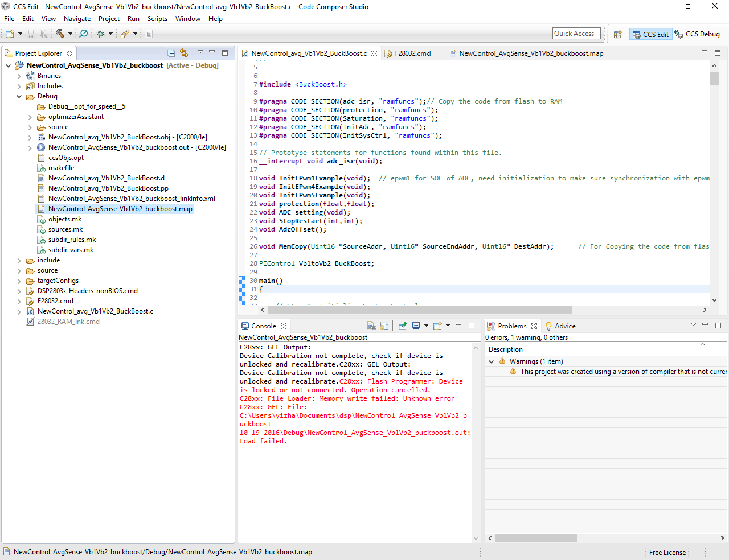
Task: Click the Display Selected Console icon
Action: point(416,326)
